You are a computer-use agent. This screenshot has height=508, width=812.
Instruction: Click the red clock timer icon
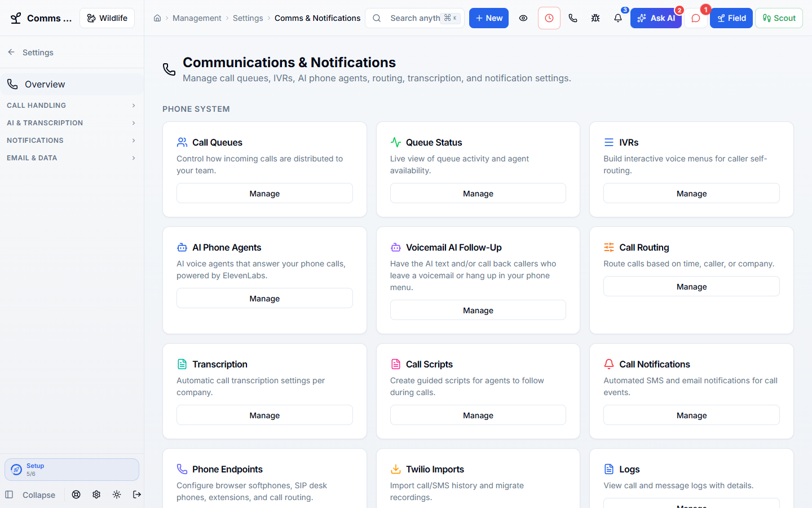[x=549, y=18]
